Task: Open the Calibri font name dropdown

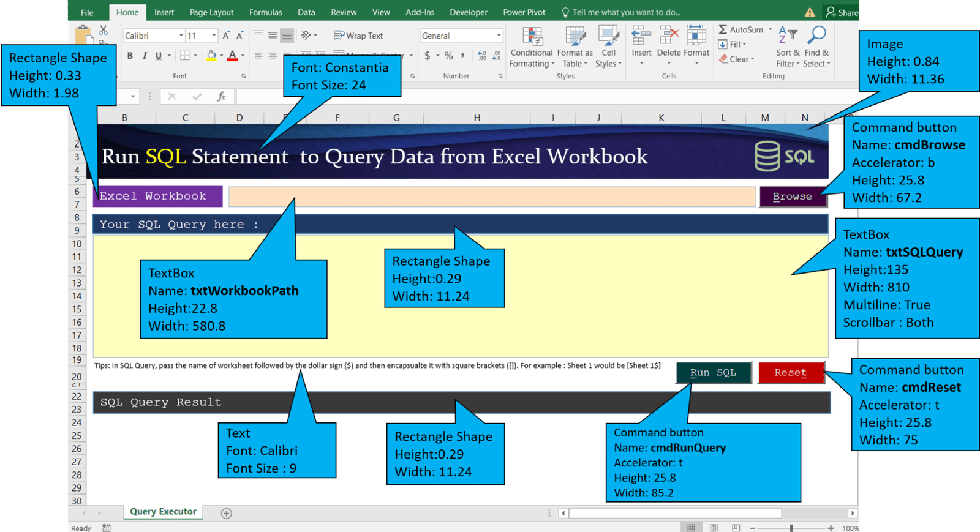Action: click(181, 36)
